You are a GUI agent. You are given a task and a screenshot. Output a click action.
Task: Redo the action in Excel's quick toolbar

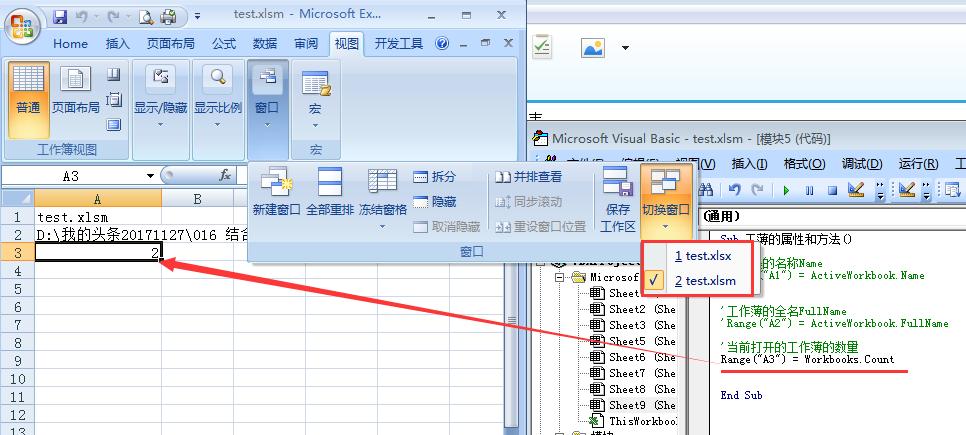pyautogui.click(x=113, y=17)
